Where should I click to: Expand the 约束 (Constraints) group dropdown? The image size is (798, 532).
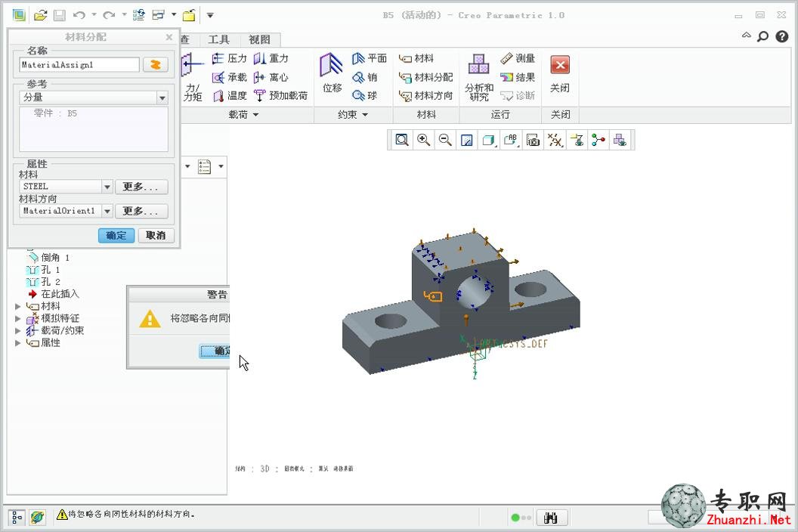pyautogui.click(x=353, y=115)
